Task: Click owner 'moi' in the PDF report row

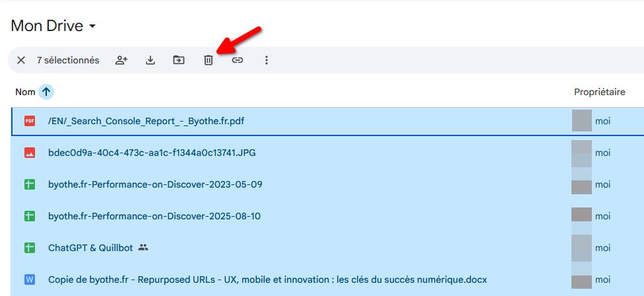Action: coord(602,122)
